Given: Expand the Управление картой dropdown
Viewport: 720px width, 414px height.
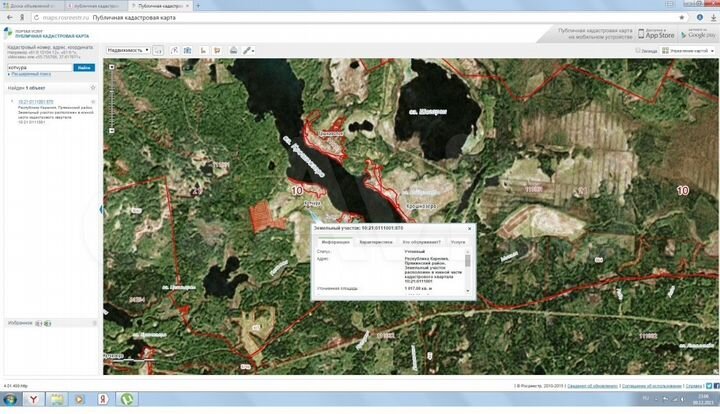Looking at the screenshot, I should click(690, 50).
